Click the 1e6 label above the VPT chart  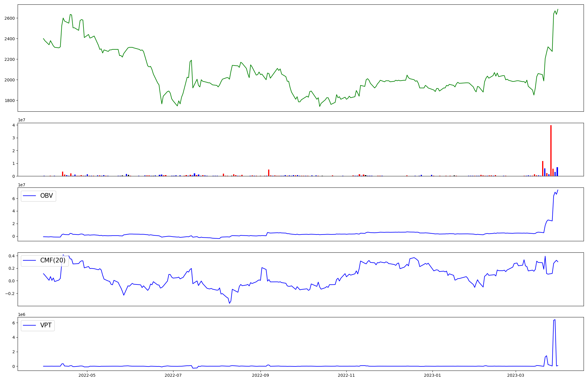tap(21, 314)
